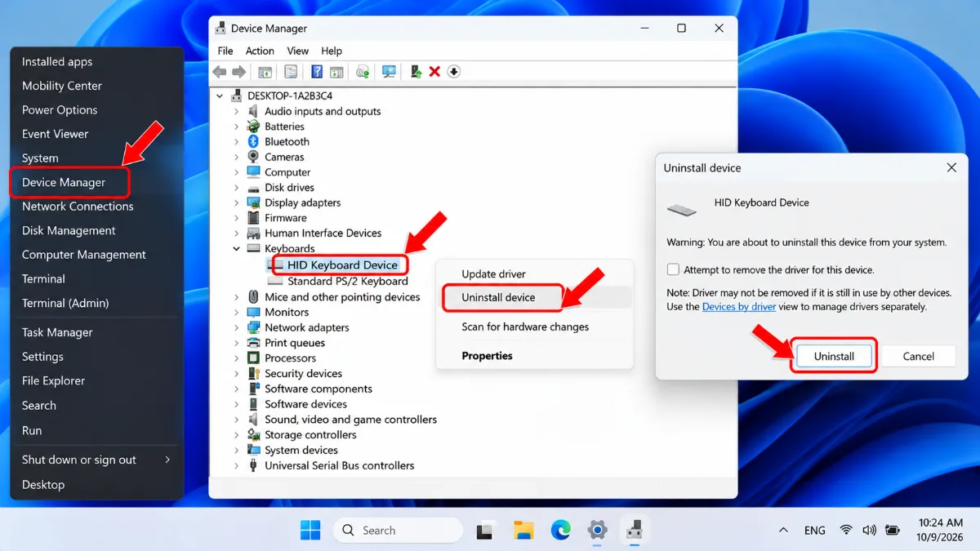Image resolution: width=980 pixels, height=551 pixels.
Task: Select the HID Keyboard Device tree entry
Action: [x=342, y=265]
